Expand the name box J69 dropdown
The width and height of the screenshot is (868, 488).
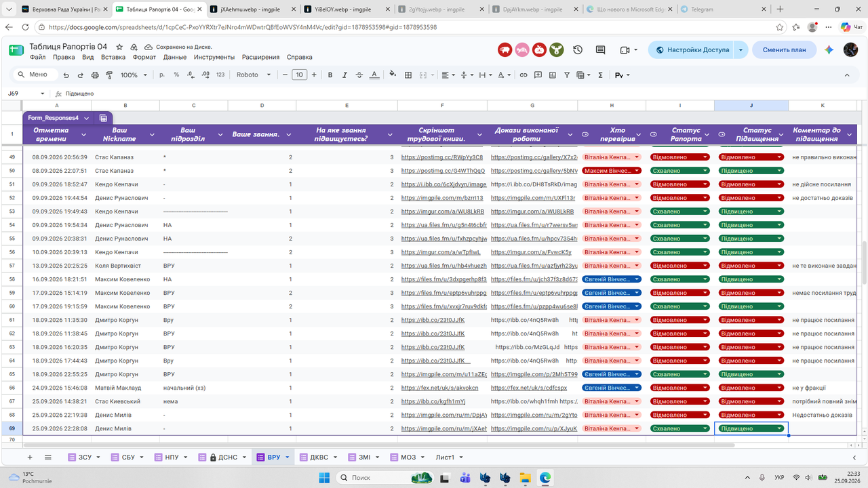click(43, 94)
